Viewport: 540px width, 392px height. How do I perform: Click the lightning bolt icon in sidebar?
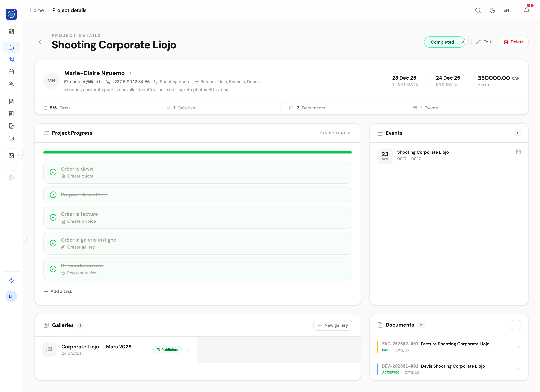tap(11, 280)
